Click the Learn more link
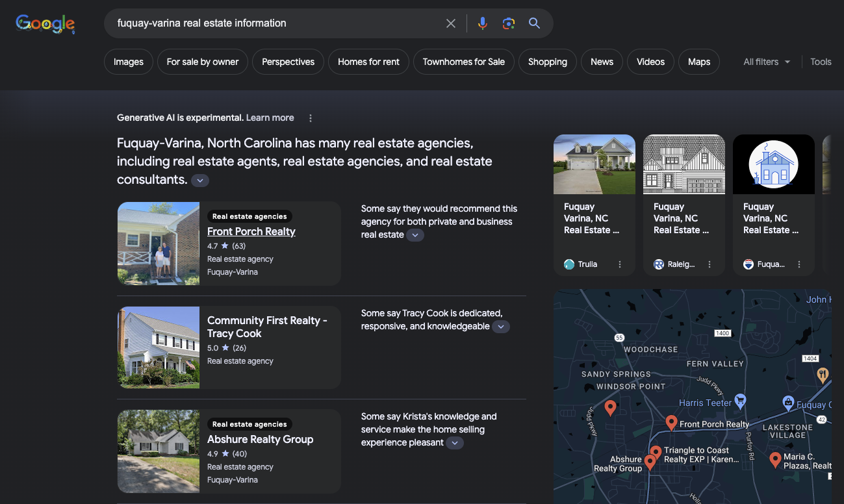The image size is (844, 504). coord(270,118)
